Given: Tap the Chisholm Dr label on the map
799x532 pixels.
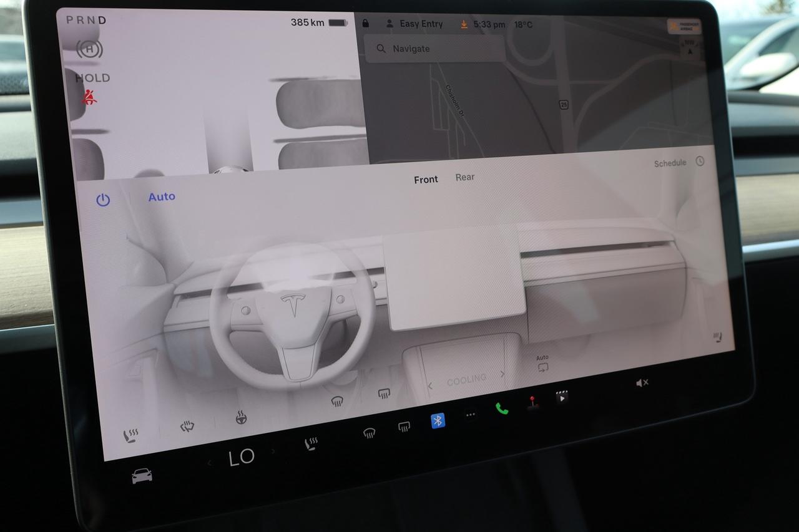Looking at the screenshot, I should click(456, 100).
